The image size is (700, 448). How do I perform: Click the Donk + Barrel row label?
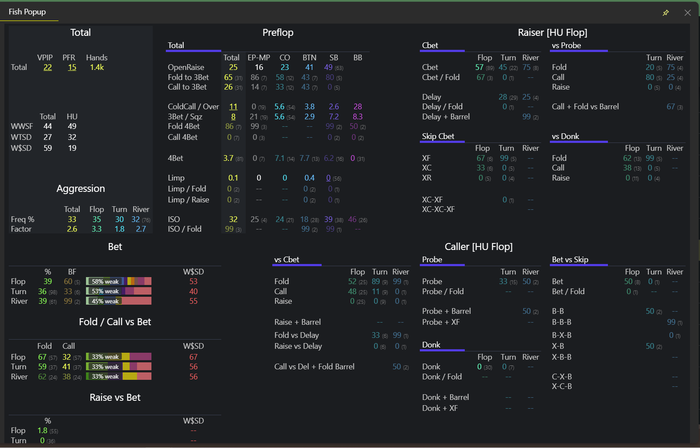click(x=446, y=397)
